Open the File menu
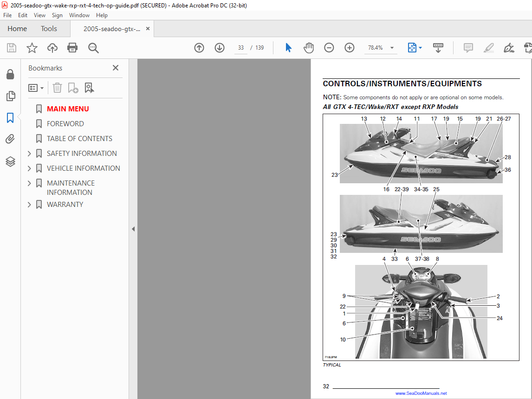532x399 pixels. click(7, 15)
